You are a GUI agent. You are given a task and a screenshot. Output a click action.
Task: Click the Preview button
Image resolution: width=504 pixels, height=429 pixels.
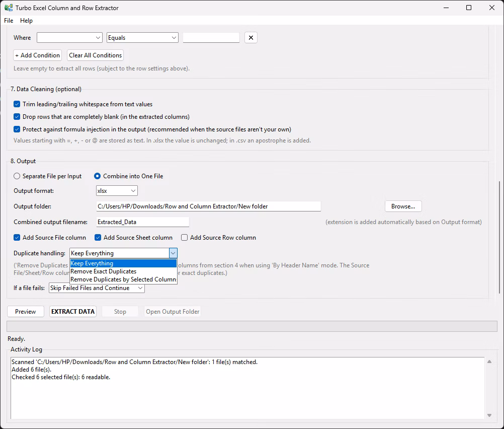pyautogui.click(x=25, y=312)
